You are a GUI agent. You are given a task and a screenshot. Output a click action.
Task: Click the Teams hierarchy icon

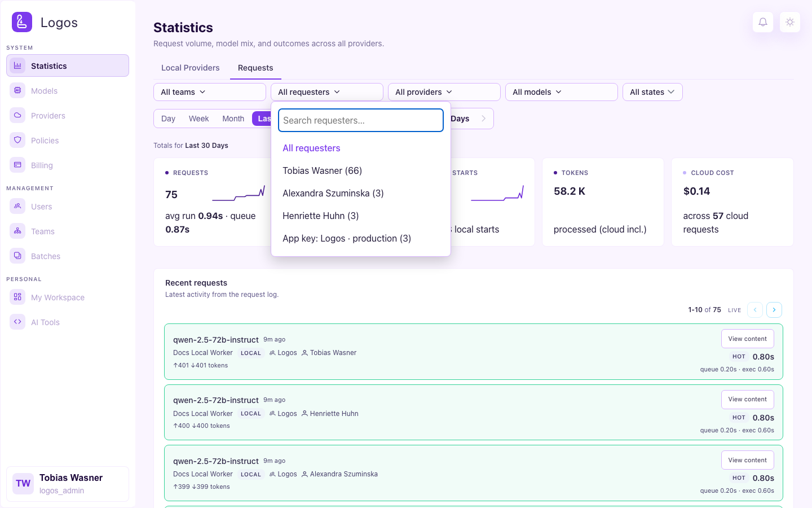(17, 231)
